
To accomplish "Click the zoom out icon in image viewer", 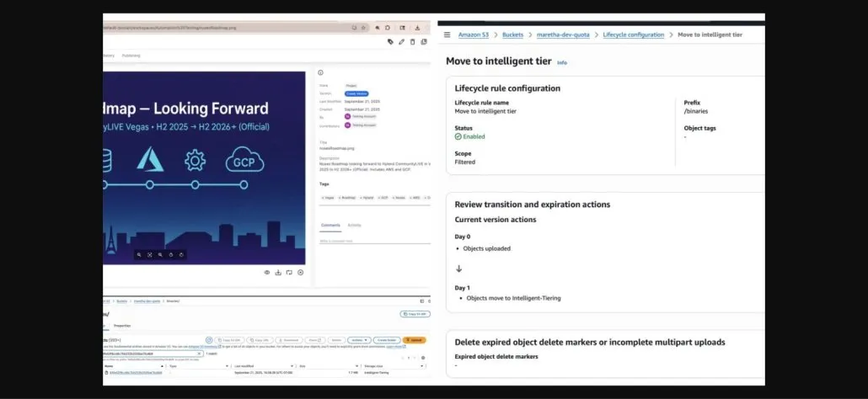I will click(x=139, y=255).
